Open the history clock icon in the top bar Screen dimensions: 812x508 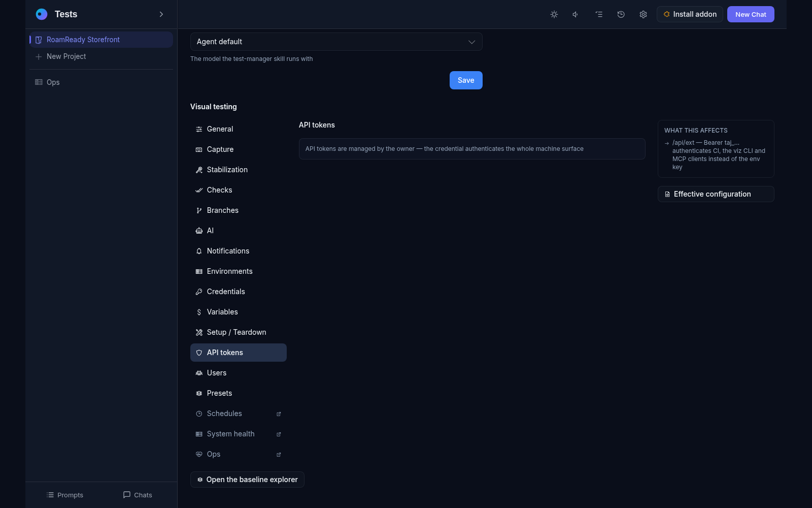coord(621,14)
